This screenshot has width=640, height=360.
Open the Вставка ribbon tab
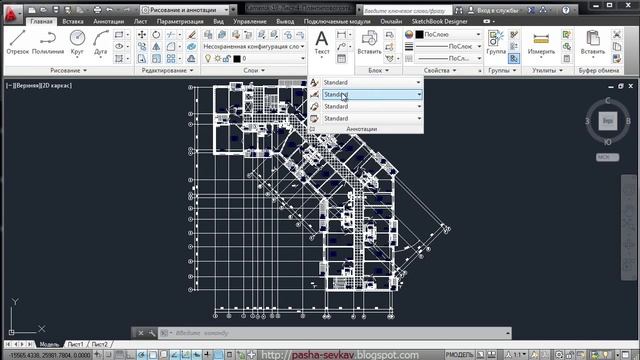pyautogui.click(x=73, y=21)
